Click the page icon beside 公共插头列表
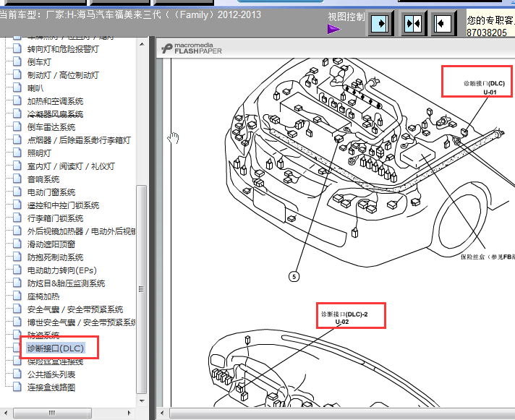515x420 pixels. [x=17, y=374]
